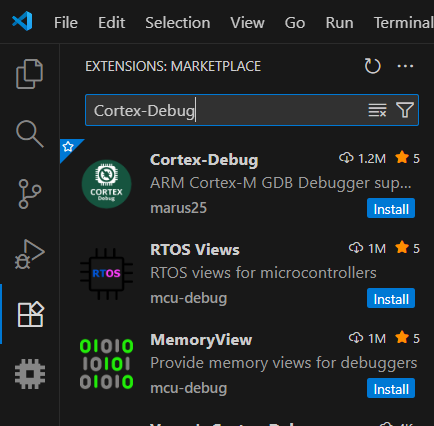Install the RTOS Views extension
The width and height of the screenshot is (434, 426).
pyautogui.click(x=391, y=298)
